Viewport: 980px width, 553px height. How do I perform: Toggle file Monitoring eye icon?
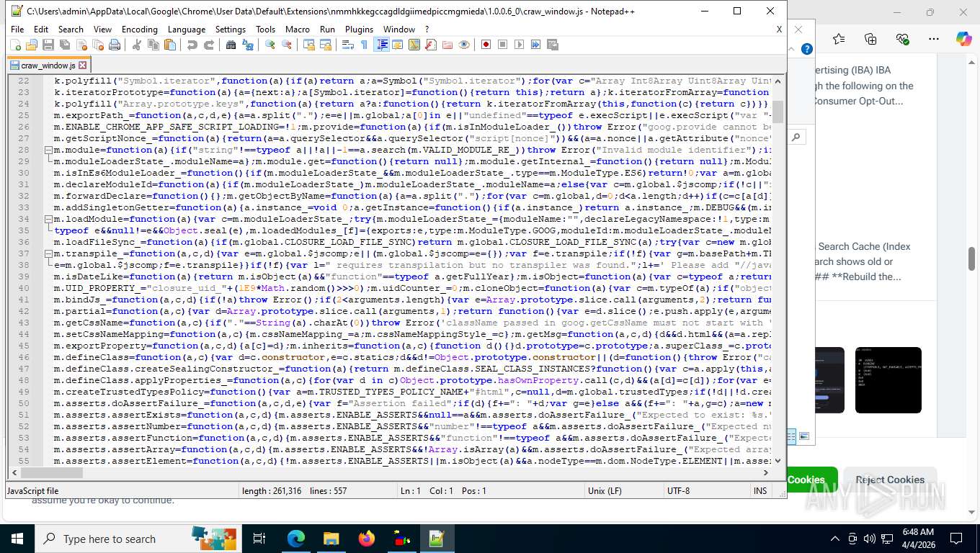[x=464, y=45]
